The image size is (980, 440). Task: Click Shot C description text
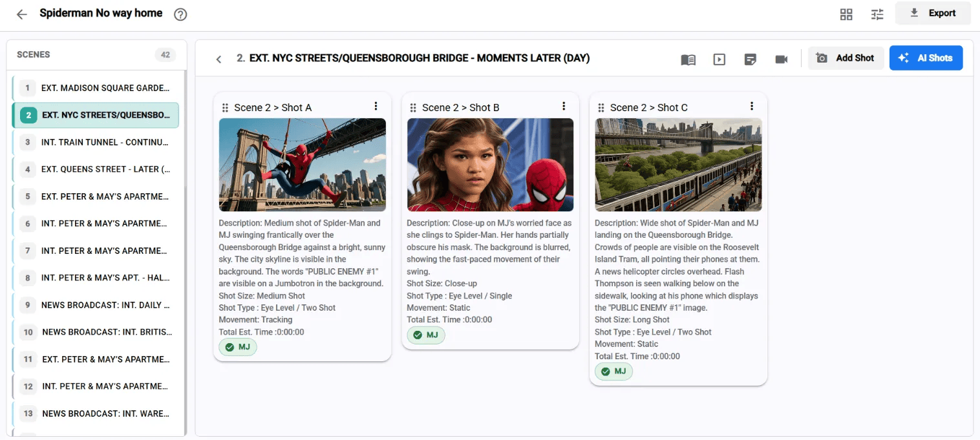678,266
